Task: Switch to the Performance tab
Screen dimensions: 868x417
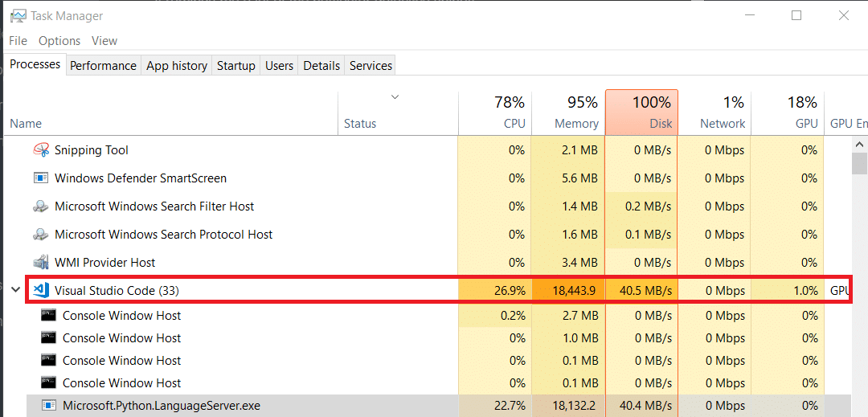Action: point(103,66)
